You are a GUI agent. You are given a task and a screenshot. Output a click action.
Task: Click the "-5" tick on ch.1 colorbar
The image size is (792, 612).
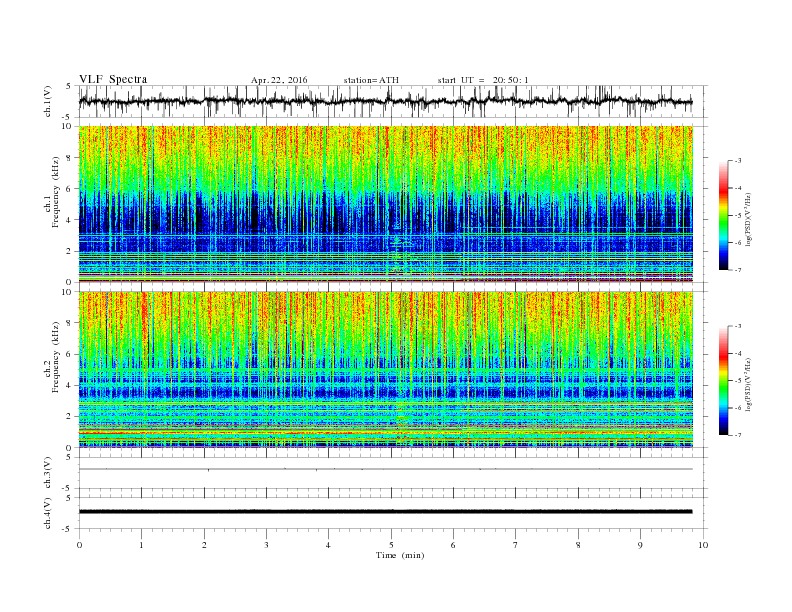738,216
